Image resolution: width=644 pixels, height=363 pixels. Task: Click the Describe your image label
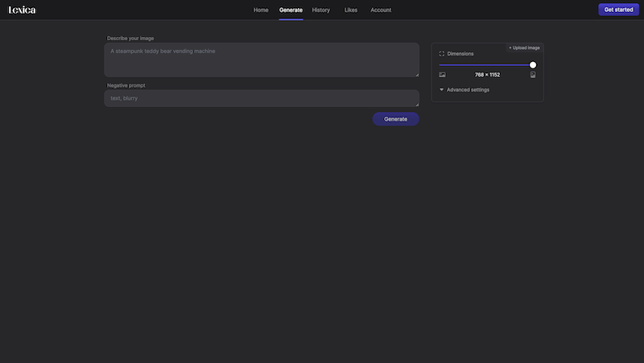click(130, 38)
